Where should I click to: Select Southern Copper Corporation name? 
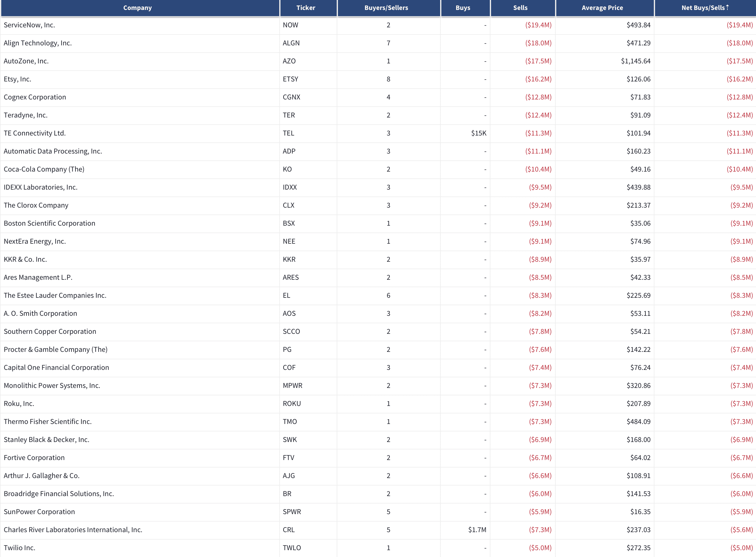(x=50, y=331)
